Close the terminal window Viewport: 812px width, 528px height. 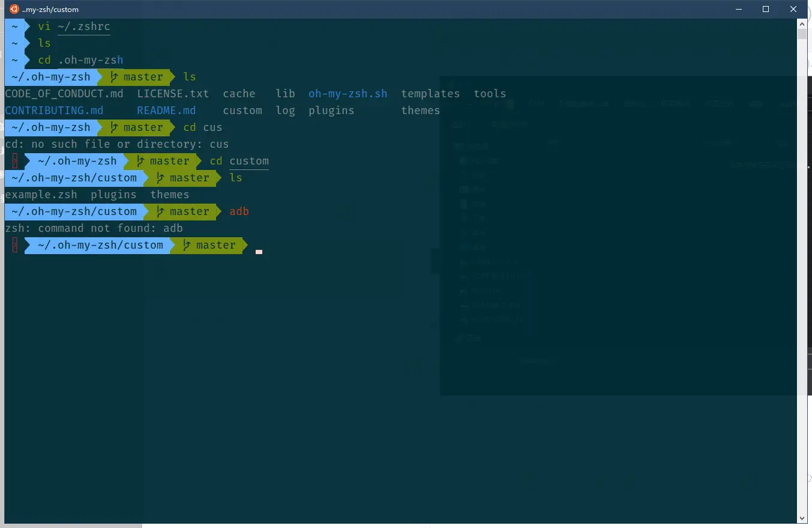793,9
